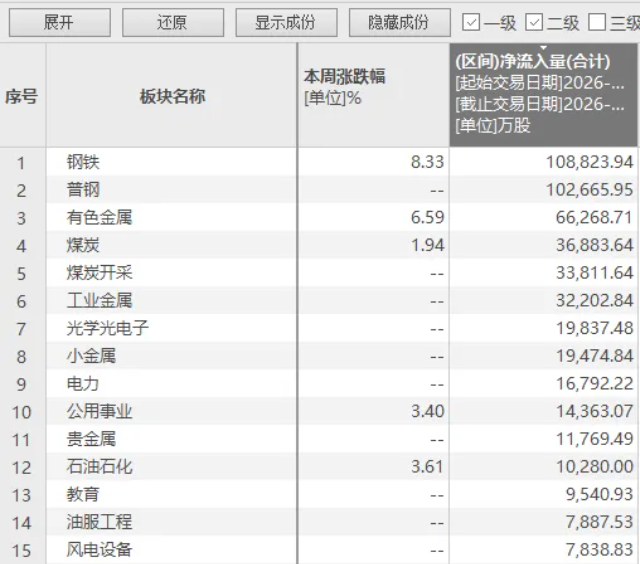Select the 公用事业 sector row
Viewport: 640px width, 564px height.
pos(99,411)
